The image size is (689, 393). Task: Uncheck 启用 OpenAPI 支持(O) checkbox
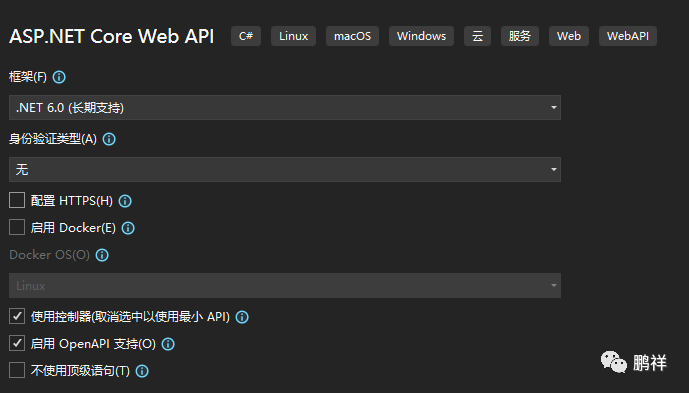coord(17,343)
